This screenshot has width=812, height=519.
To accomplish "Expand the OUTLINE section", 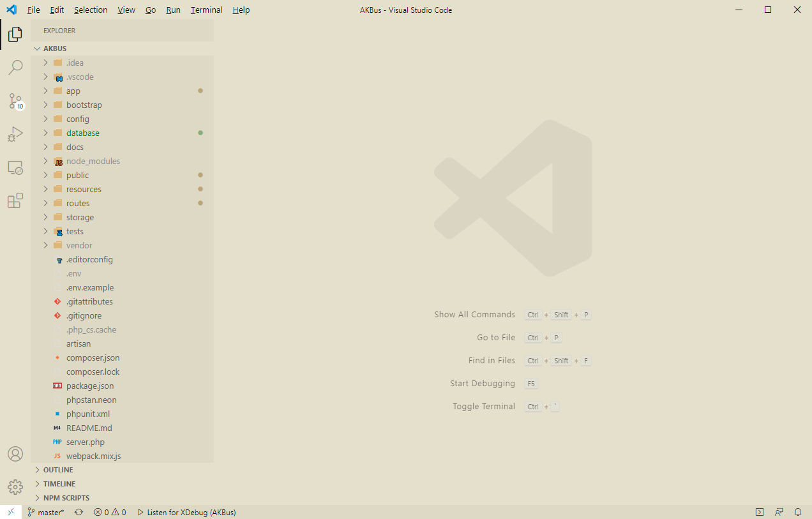I will (123, 470).
